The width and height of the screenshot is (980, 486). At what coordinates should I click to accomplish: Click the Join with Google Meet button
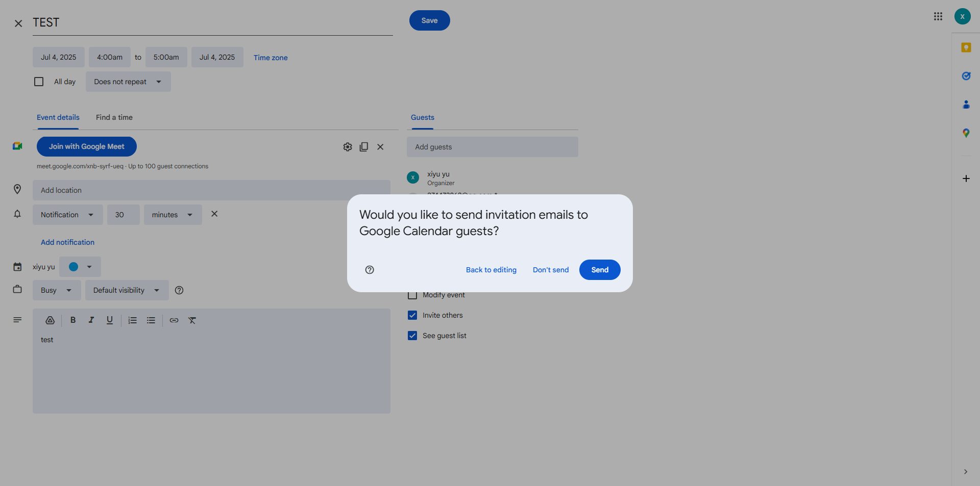coord(87,146)
